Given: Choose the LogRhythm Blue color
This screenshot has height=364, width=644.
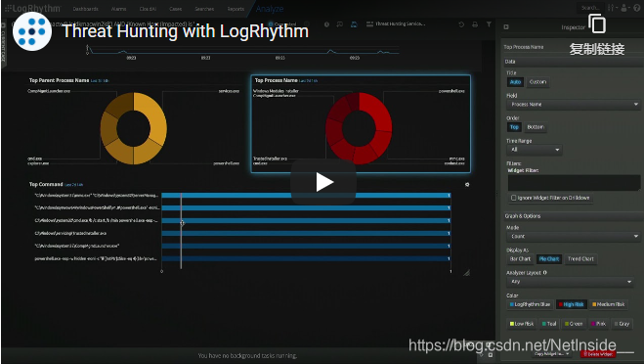Looking at the screenshot, I should click(x=530, y=304).
